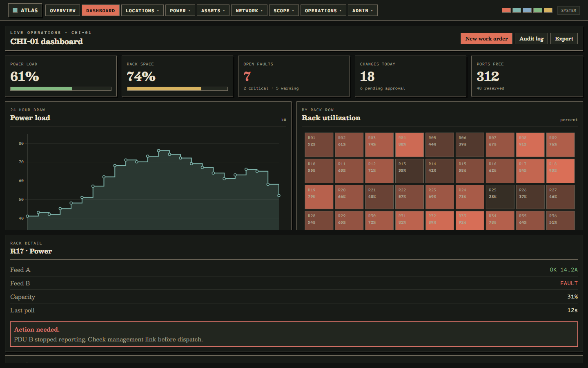This screenshot has height=368, width=588.
Task: Select rack tile R25 at 28%
Action: pos(500,197)
